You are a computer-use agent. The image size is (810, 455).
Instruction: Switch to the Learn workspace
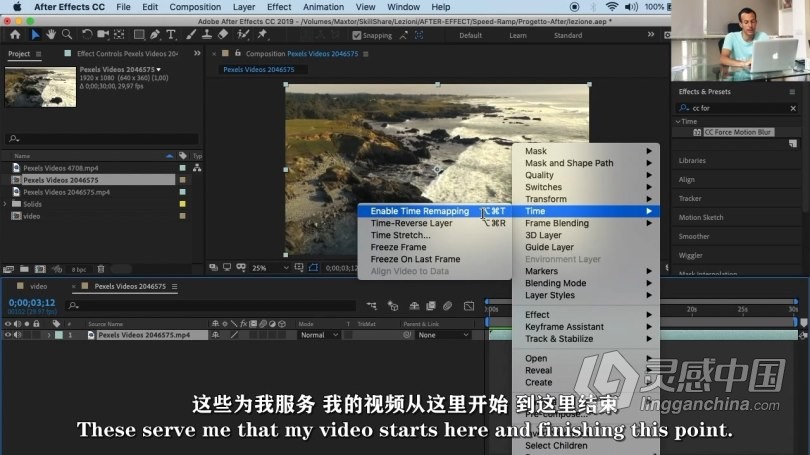(x=518, y=35)
